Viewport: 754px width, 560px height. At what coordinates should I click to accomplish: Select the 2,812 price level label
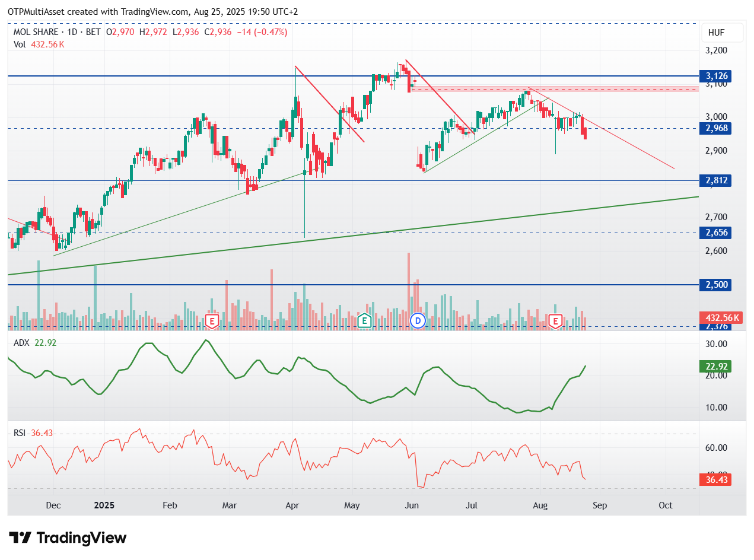714,180
